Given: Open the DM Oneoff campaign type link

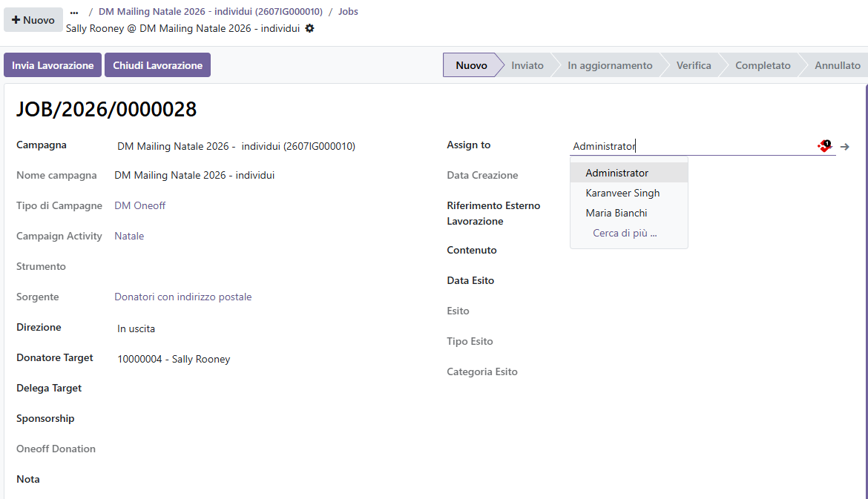Looking at the screenshot, I should pyautogui.click(x=140, y=206).
